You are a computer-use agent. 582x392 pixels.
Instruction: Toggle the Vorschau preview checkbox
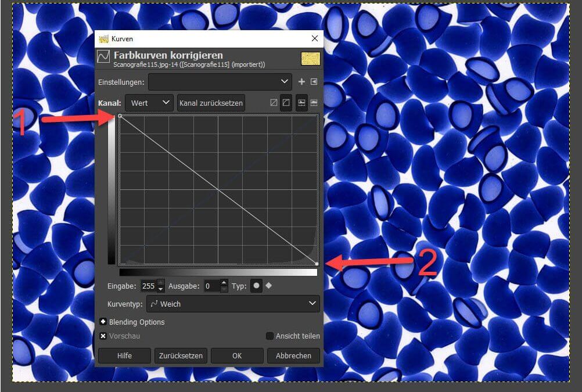coord(103,336)
